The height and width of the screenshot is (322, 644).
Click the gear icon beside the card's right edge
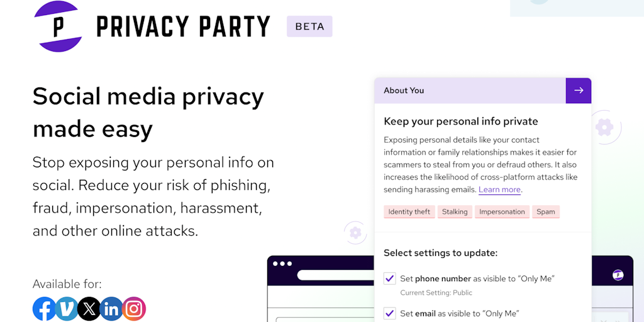point(604,127)
